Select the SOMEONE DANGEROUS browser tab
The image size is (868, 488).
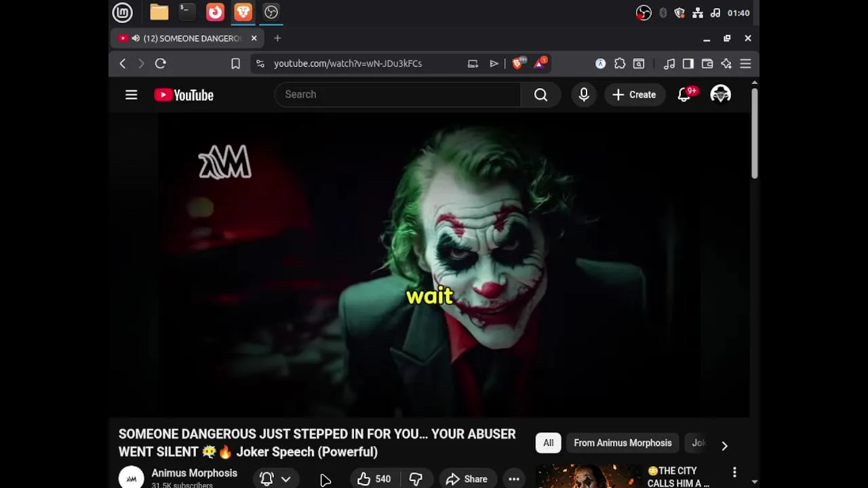tap(187, 39)
